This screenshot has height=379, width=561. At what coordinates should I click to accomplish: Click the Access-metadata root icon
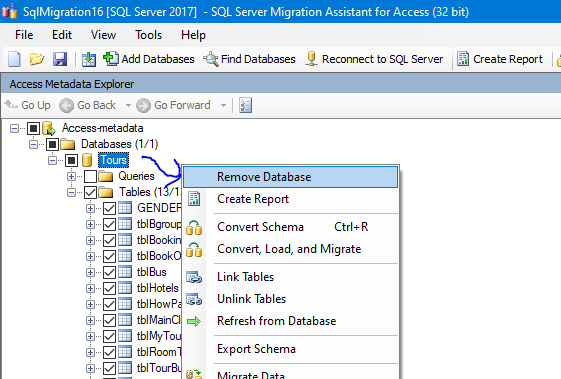[x=49, y=128]
